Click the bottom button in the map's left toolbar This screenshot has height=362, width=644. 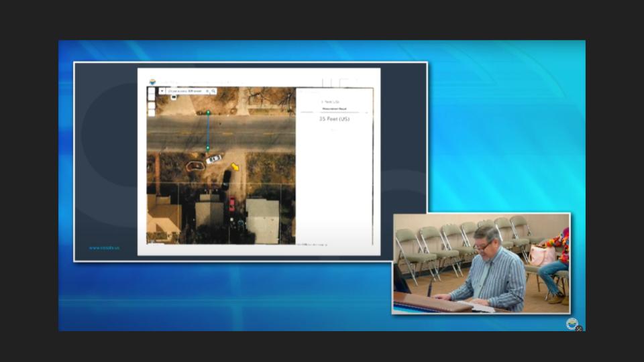151,113
